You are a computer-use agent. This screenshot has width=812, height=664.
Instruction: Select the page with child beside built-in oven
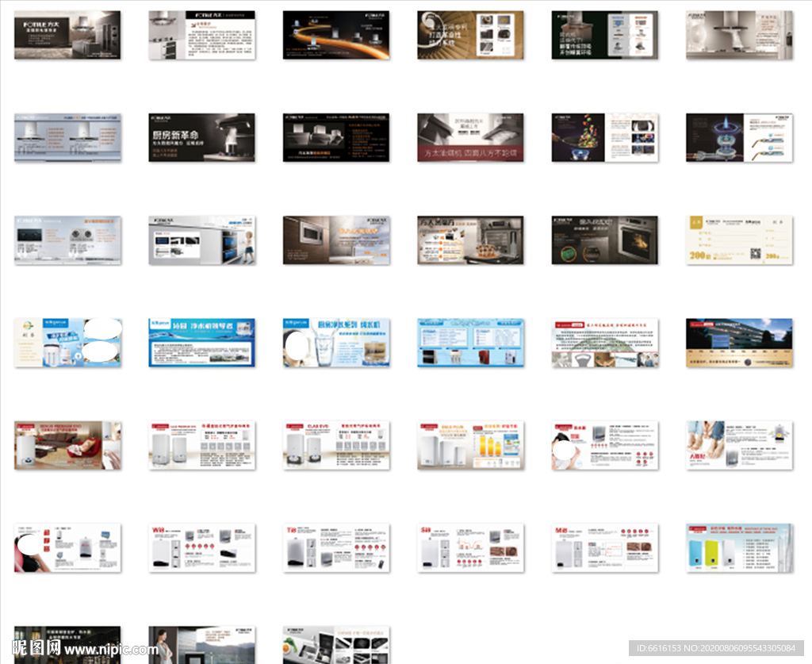click(202, 240)
